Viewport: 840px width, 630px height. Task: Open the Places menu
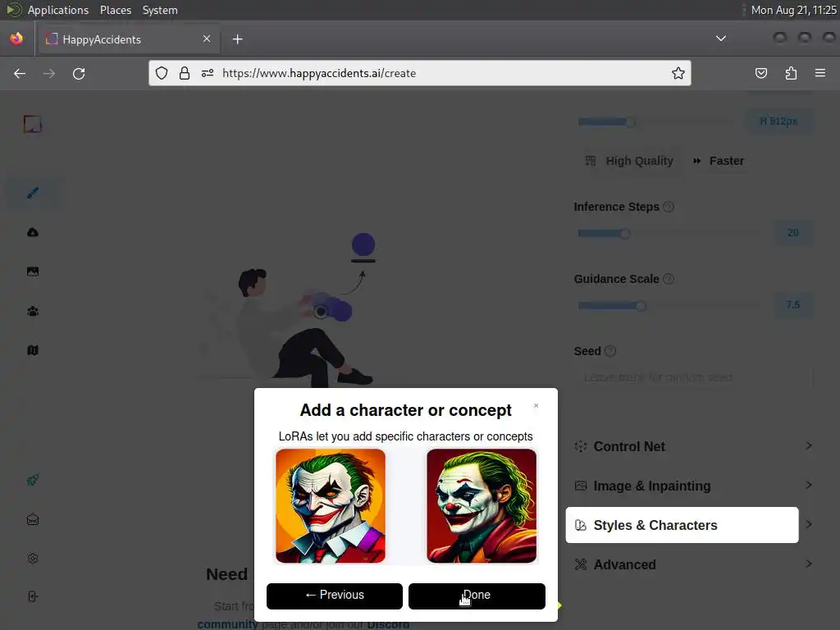point(115,10)
